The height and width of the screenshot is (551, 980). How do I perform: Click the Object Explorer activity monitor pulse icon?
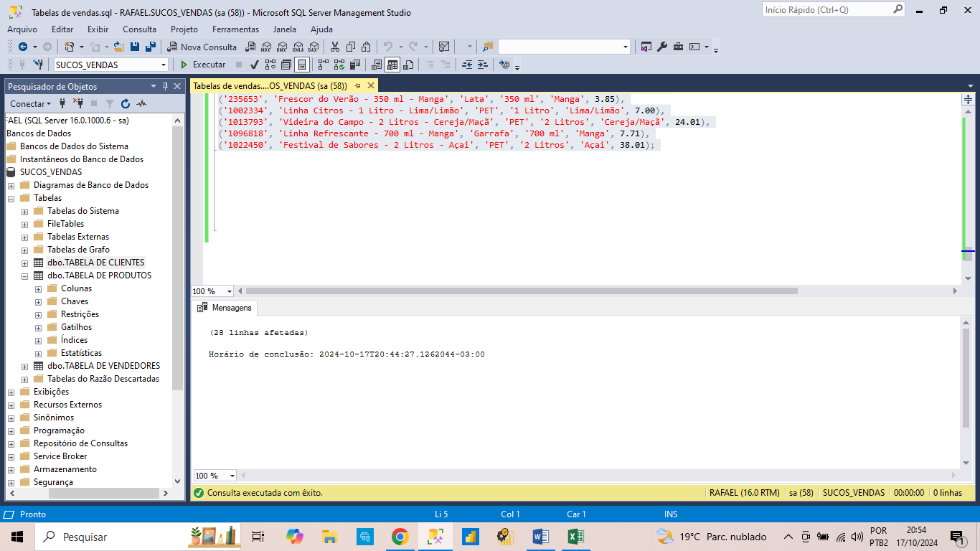pyautogui.click(x=141, y=103)
